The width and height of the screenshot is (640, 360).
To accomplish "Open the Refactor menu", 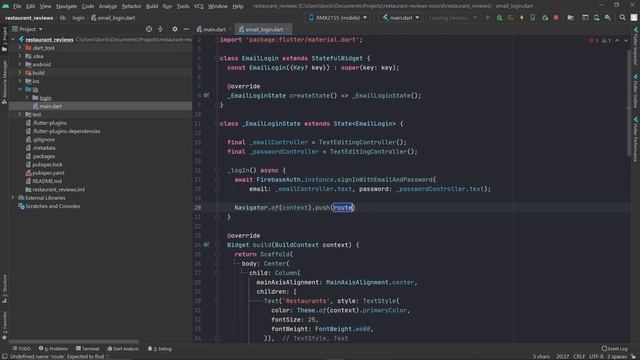I will (131, 6).
